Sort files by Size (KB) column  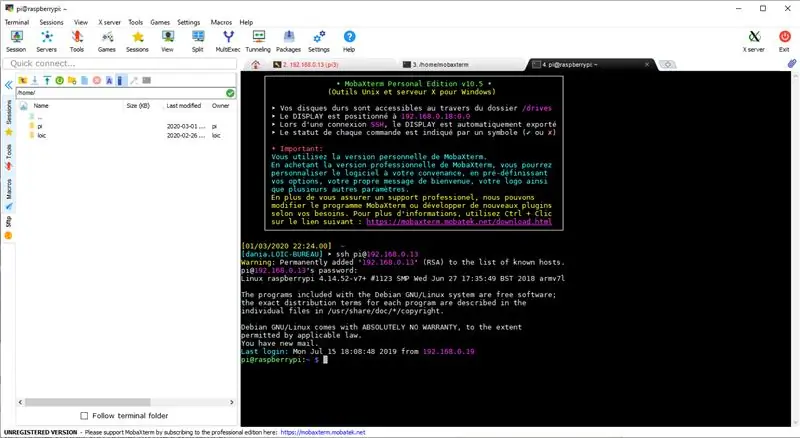(138, 106)
